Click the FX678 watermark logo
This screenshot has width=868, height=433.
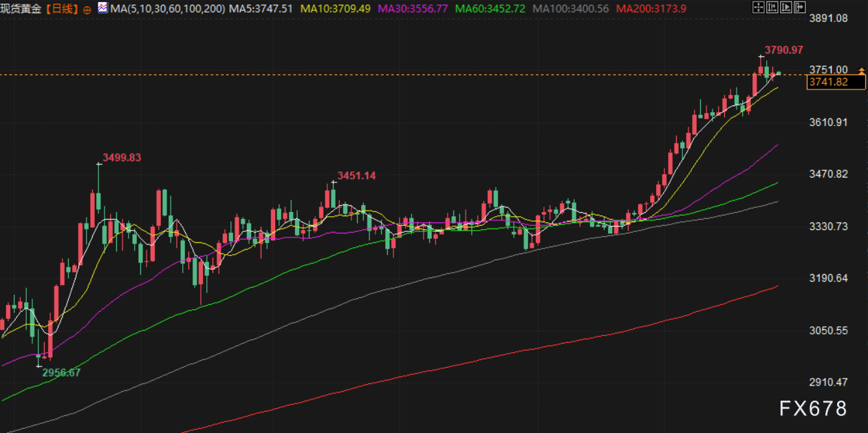pos(813,408)
